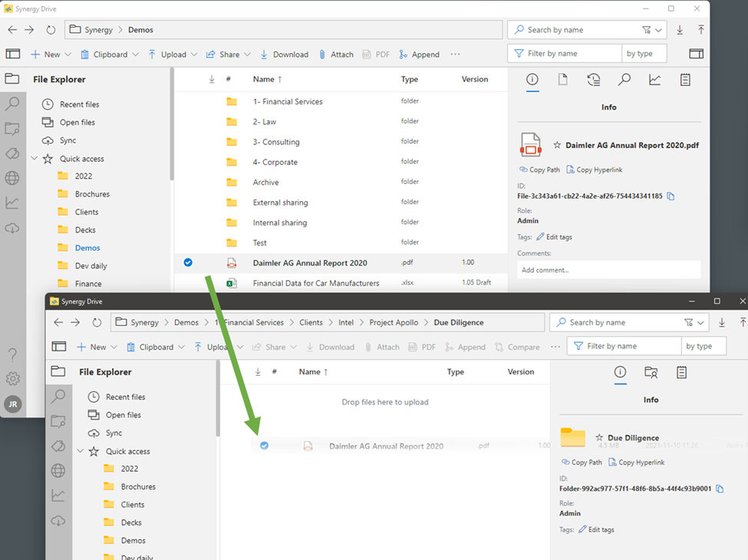Click the back arrow in the Demos window
Screen dimensions: 748x560
click(x=12, y=30)
